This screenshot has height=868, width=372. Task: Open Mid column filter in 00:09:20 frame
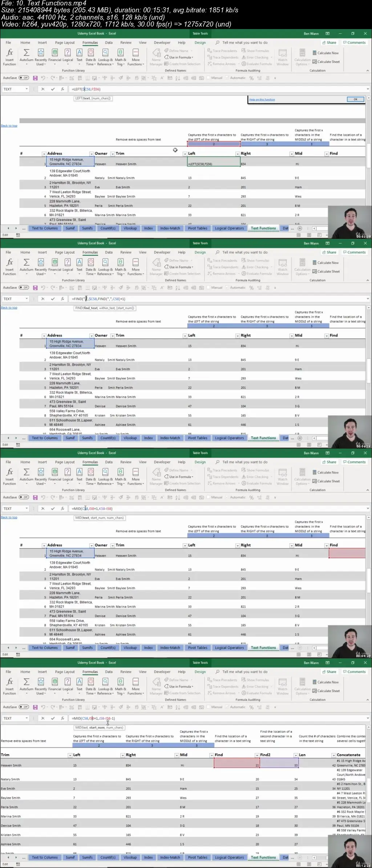[326, 546]
